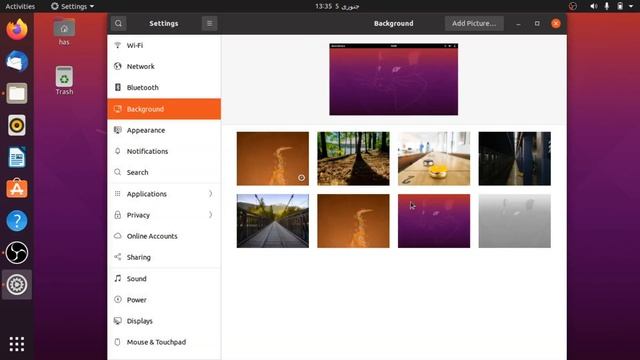Open the Settings app menu dropdown in top bar
640x360 pixels.
coord(72,6)
